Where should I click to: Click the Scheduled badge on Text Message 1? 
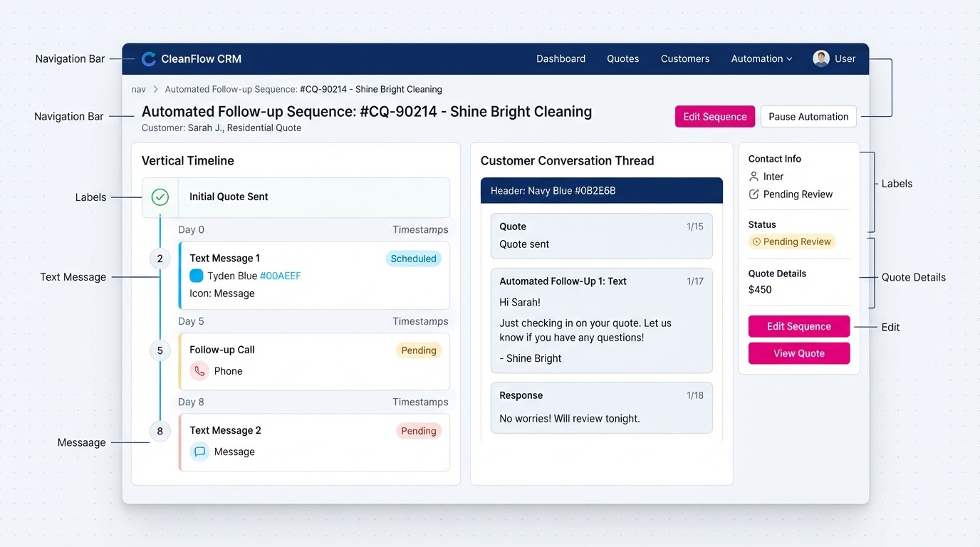(x=414, y=259)
